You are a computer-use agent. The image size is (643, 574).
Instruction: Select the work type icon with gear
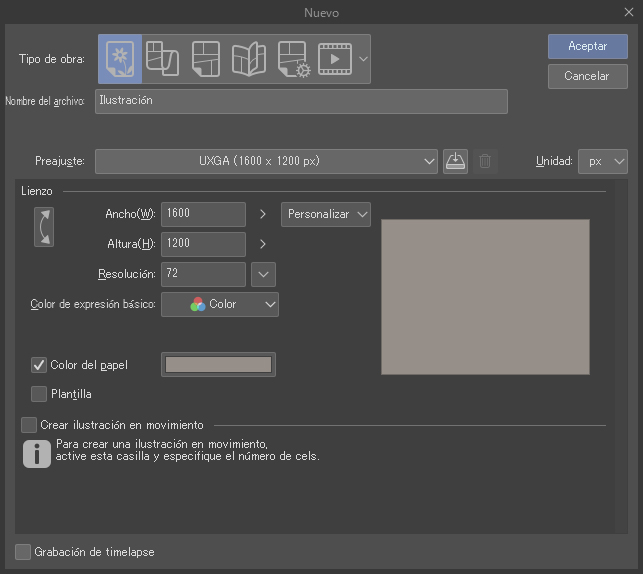click(x=292, y=59)
